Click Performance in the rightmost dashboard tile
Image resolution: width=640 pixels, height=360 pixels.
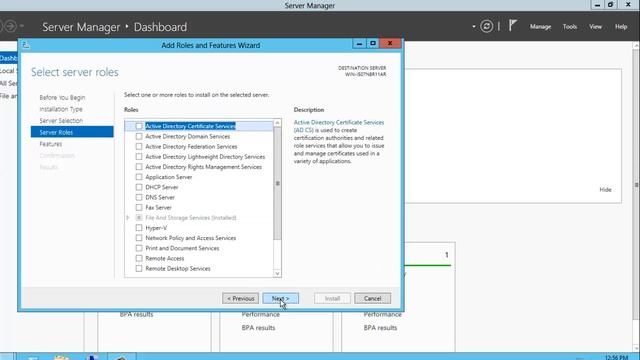pos(382,314)
